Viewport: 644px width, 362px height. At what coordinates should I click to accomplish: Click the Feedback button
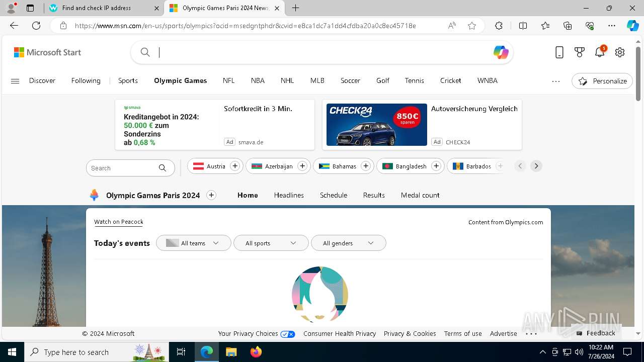[596, 333]
